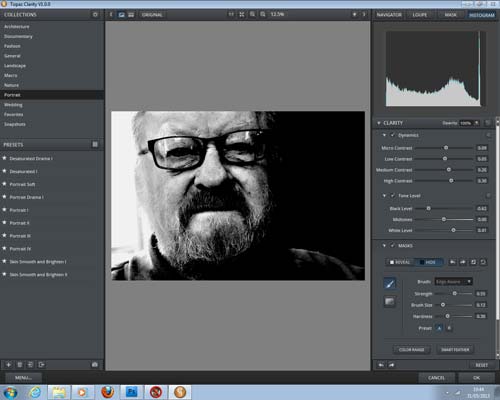Open Firefox from the taskbar
Screen dimensions: 500x400
click(x=108, y=392)
